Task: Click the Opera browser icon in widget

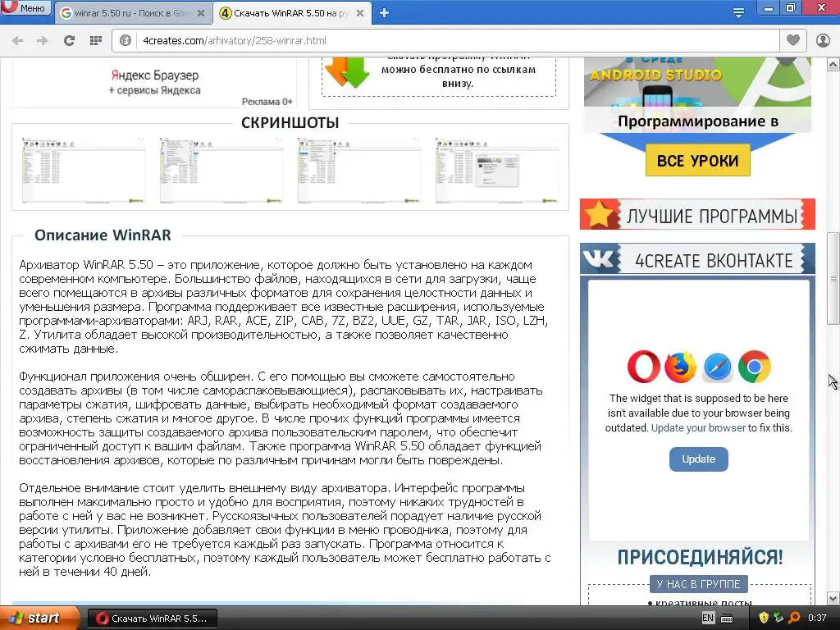Action: point(643,367)
